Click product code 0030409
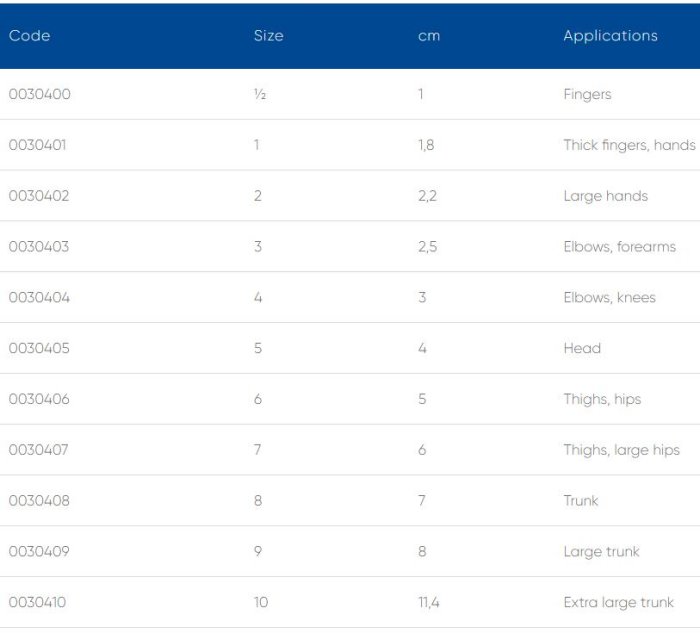The width and height of the screenshot is (700, 633). click(x=39, y=552)
